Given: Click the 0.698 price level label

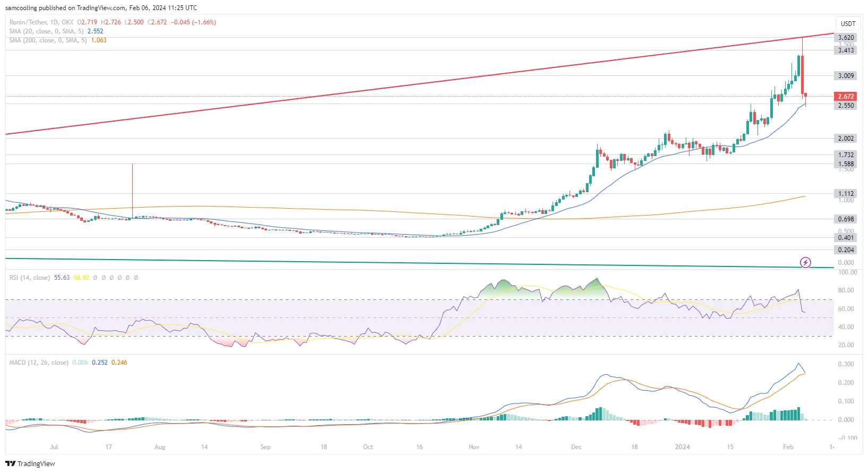Looking at the screenshot, I should pos(846,219).
